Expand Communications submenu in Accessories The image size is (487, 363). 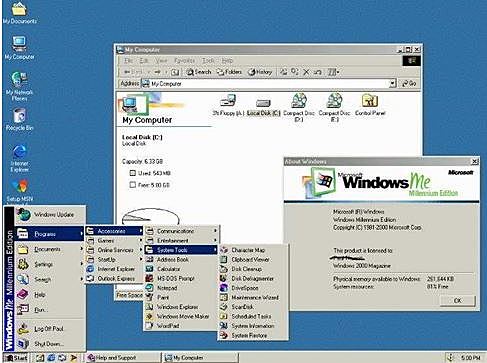pyautogui.click(x=182, y=231)
